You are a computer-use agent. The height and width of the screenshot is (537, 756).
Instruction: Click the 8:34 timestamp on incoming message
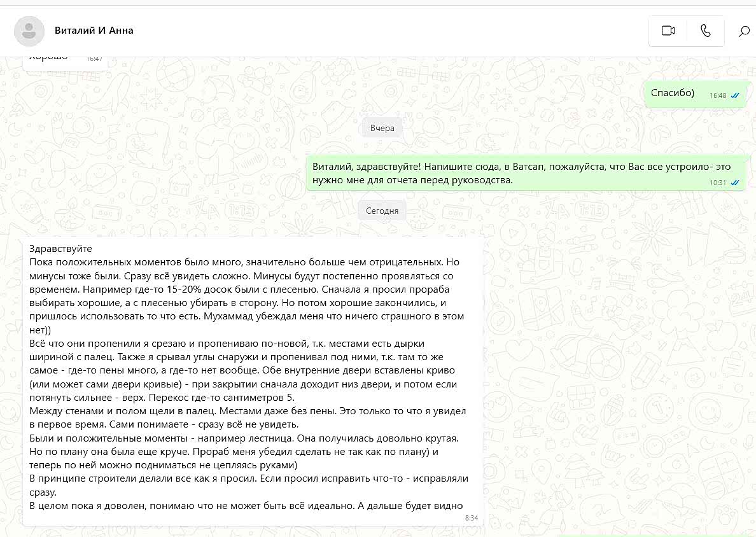pyautogui.click(x=471, y=518)
